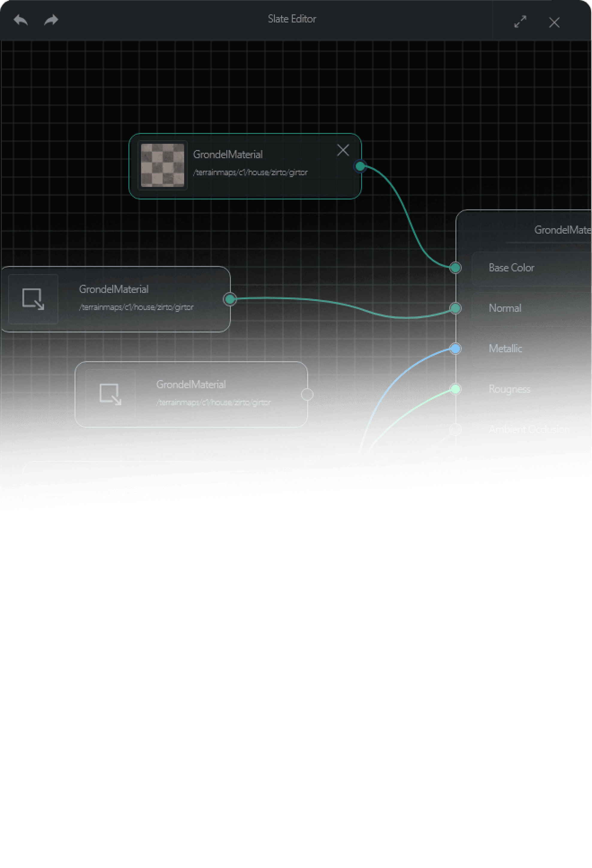
Task: Click the blue Metallic input socket
Action: coord(455,348)
